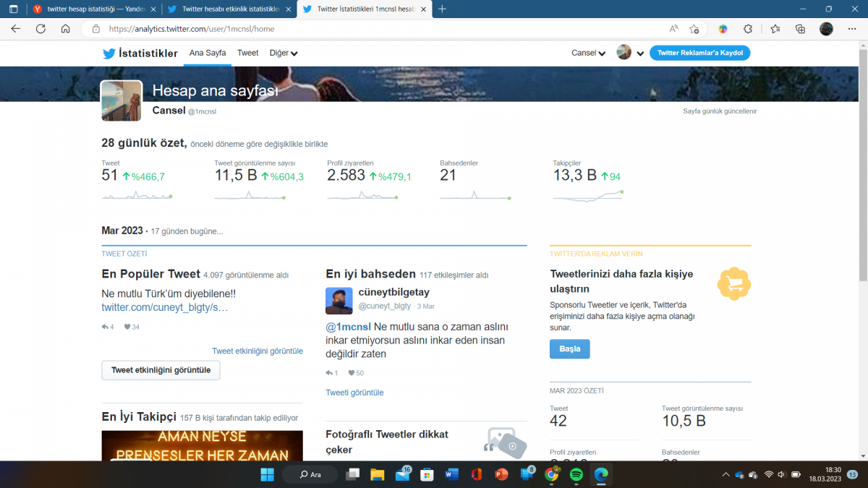Switch to the Ana Sayfa tab
The height and width of the screenshot is (488, 868).
pos(208,53)
